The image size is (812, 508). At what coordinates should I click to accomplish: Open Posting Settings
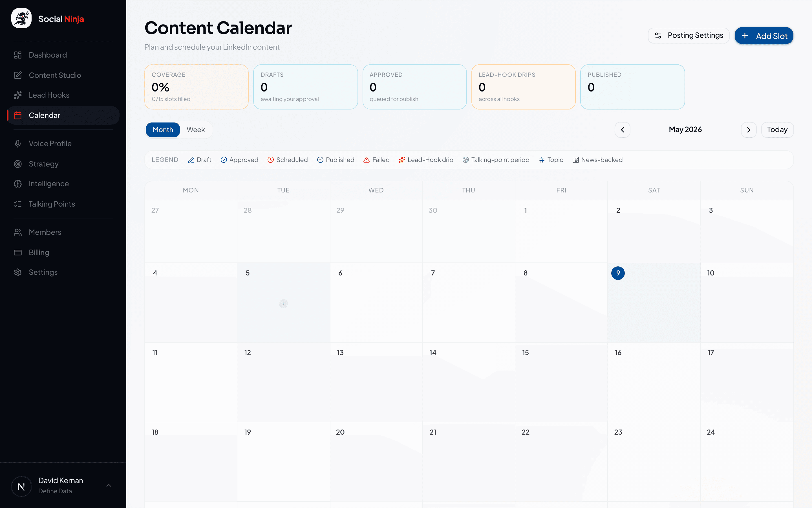coord(689,36)
